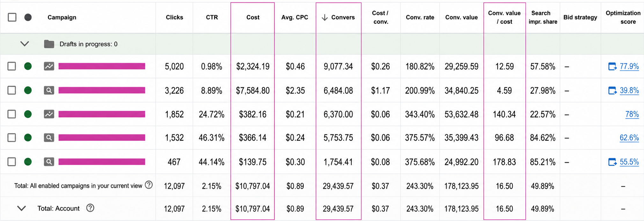Click the recommendation icon next to 77.9% score
This screenshot has height=221, width=644.
(612, 67)
